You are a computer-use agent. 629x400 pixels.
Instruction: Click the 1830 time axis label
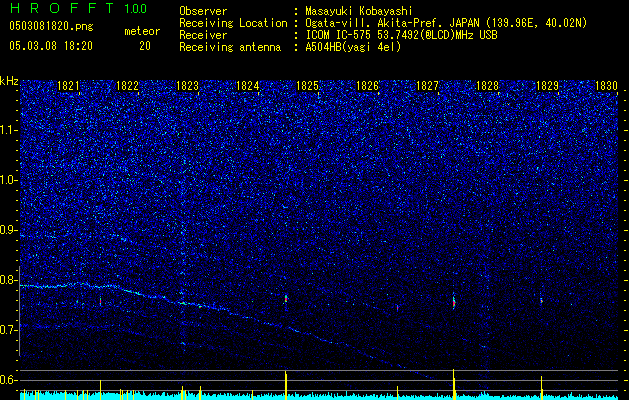pyautogui.click(x=606, y=86)
